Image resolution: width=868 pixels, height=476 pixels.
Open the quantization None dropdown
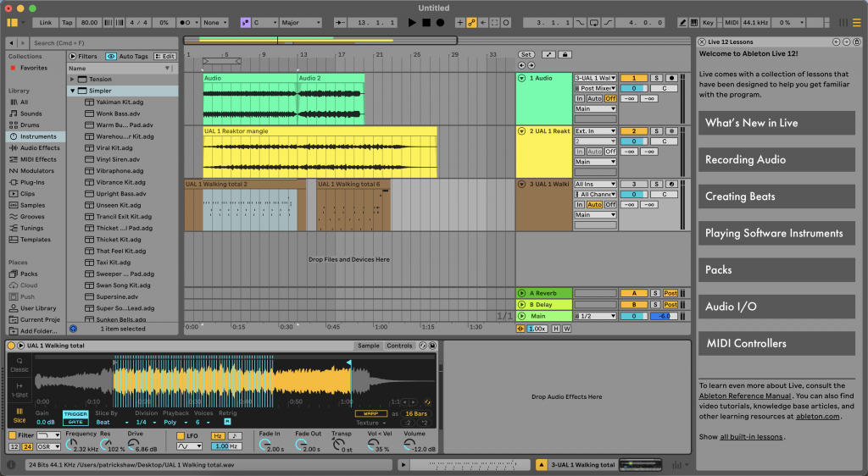pos(214,23)
